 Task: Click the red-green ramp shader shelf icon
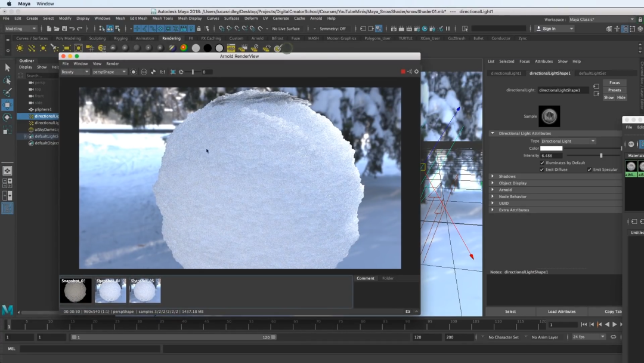coord(184,48)
